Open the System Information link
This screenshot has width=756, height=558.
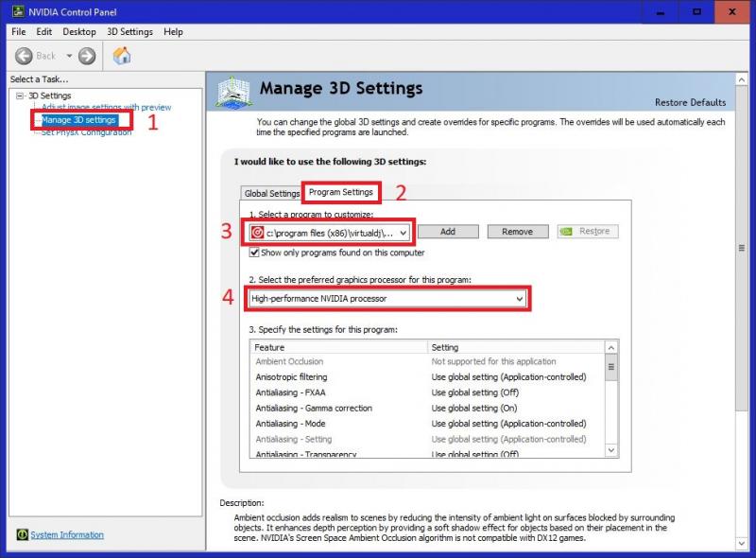click(x=67, y=535)
